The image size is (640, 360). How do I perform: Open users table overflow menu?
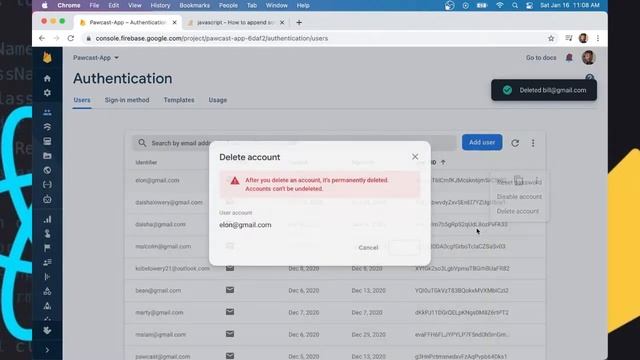(533, 143)
